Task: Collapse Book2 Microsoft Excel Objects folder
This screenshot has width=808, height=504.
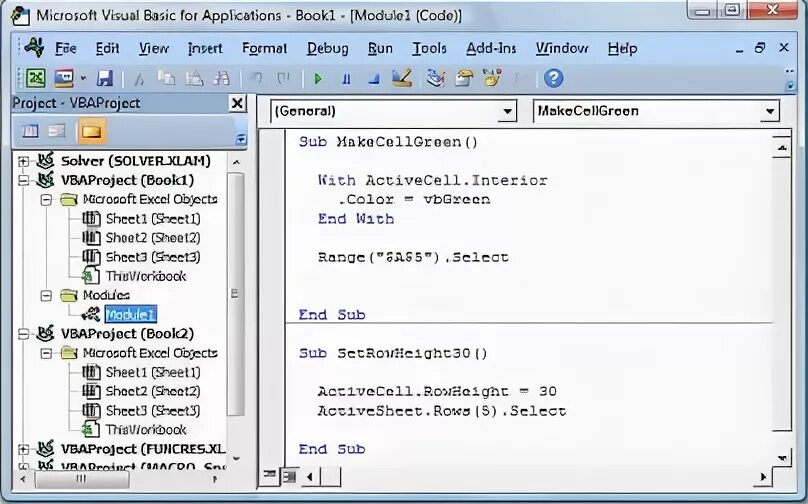Action: pos(46,353)
